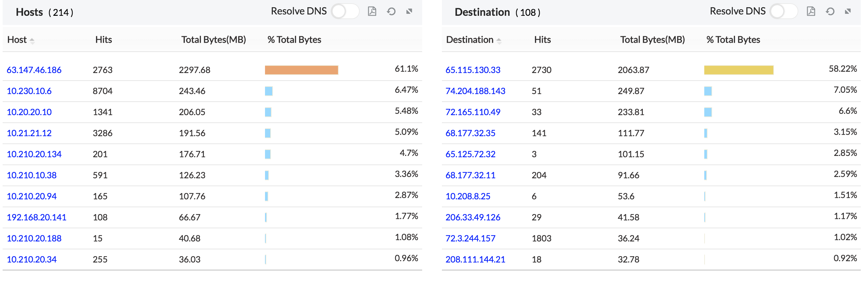The image size is (868, 300).
Task: Open host 10.230.10.6 link
Action: click(x=29, y=91)
